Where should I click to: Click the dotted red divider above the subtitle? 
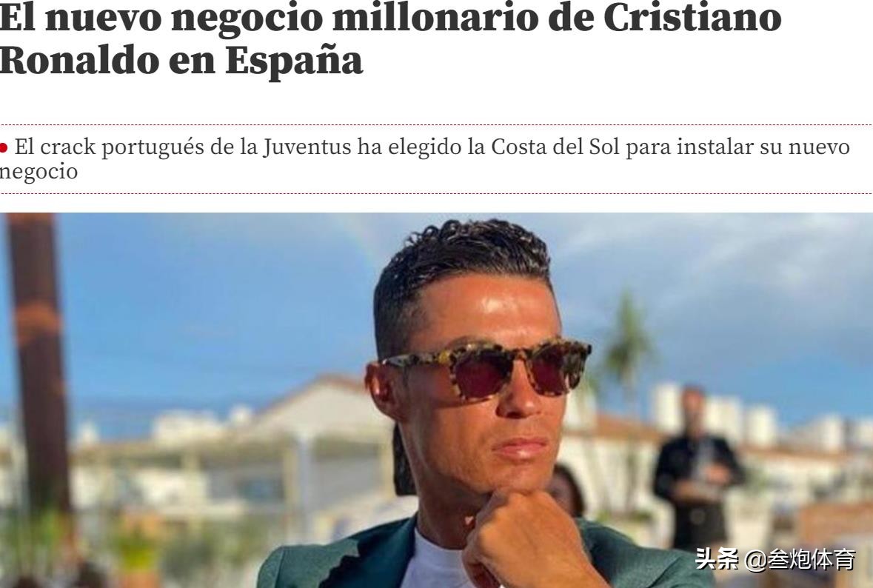point(437,124)
